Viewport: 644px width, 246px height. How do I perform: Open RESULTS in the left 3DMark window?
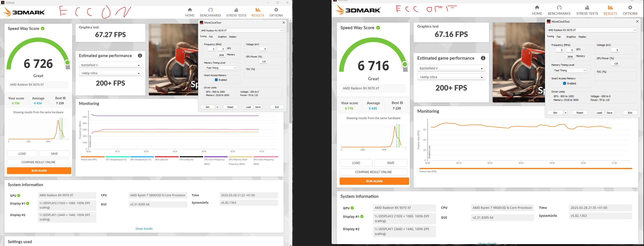[x=258, y=12]
